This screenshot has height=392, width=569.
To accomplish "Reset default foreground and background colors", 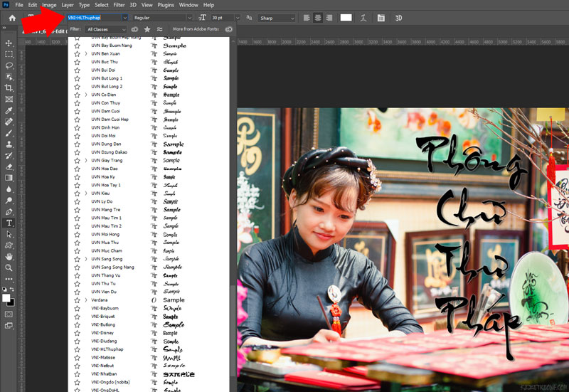I will pyautogui.click(x=4, y=290).
